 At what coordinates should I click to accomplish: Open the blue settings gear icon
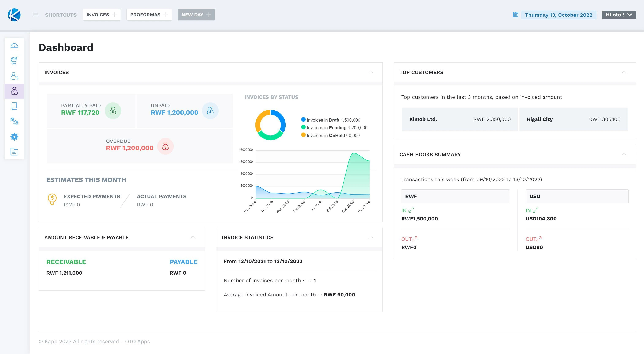pyautogui.click(x=14, y=137)
